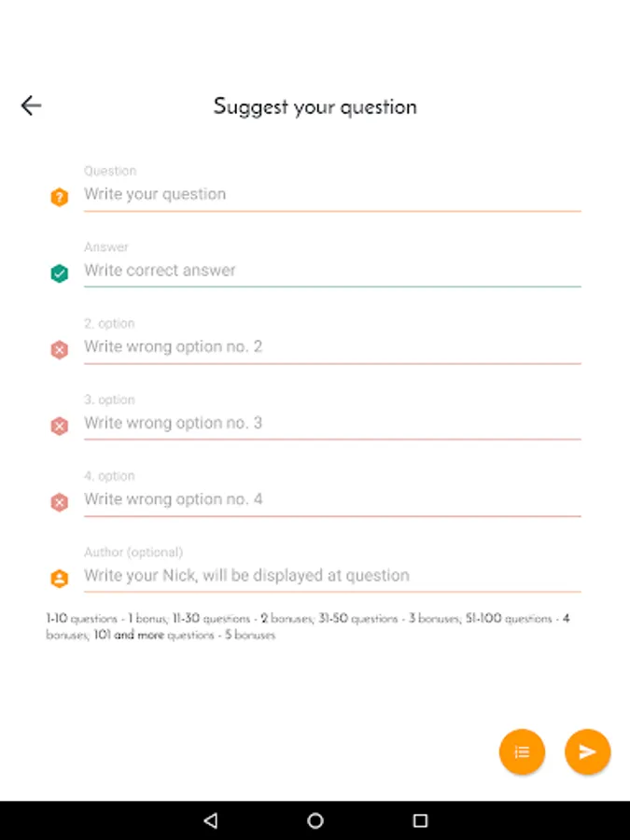This screenshot has width=630, height=840.
Task: Tap the Android home circle button
Action: pyautogui.click(x=315, y=820)
